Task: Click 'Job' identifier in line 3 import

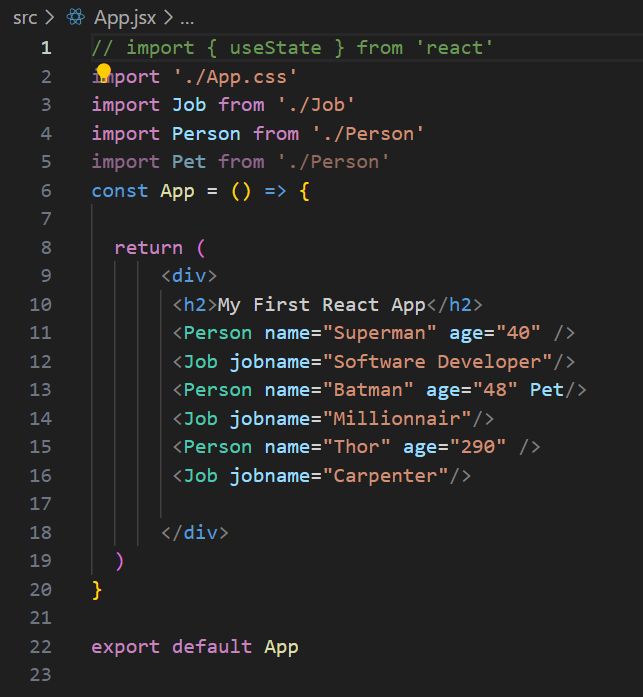Action: (189, 105)
